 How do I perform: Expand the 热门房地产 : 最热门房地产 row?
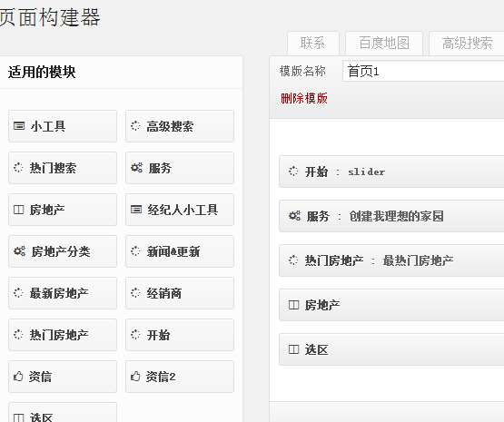391,260
